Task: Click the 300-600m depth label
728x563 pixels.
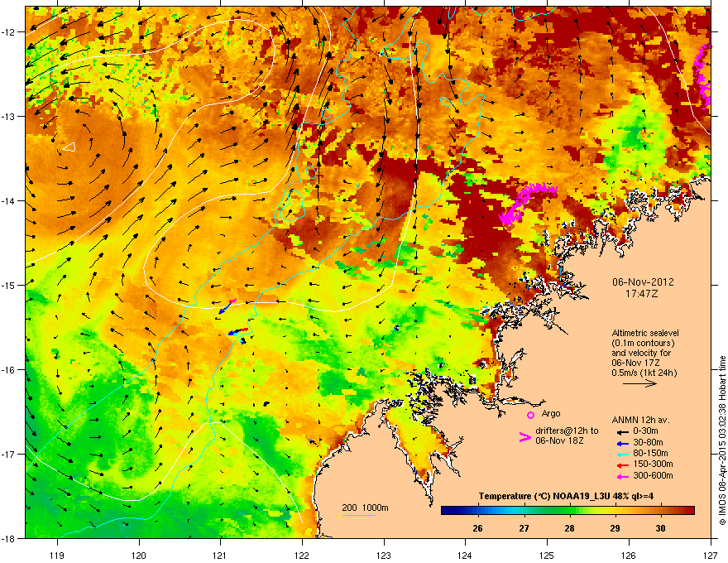Action: coord(653,476)
